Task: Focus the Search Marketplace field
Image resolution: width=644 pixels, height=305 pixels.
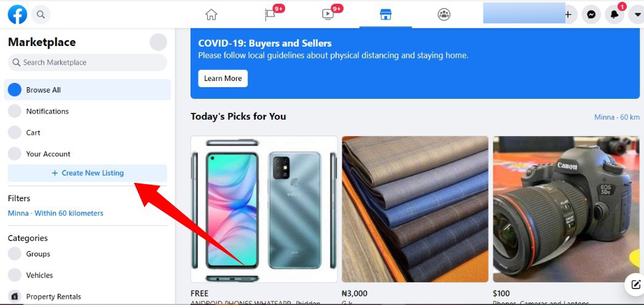Action: point(87,63)
